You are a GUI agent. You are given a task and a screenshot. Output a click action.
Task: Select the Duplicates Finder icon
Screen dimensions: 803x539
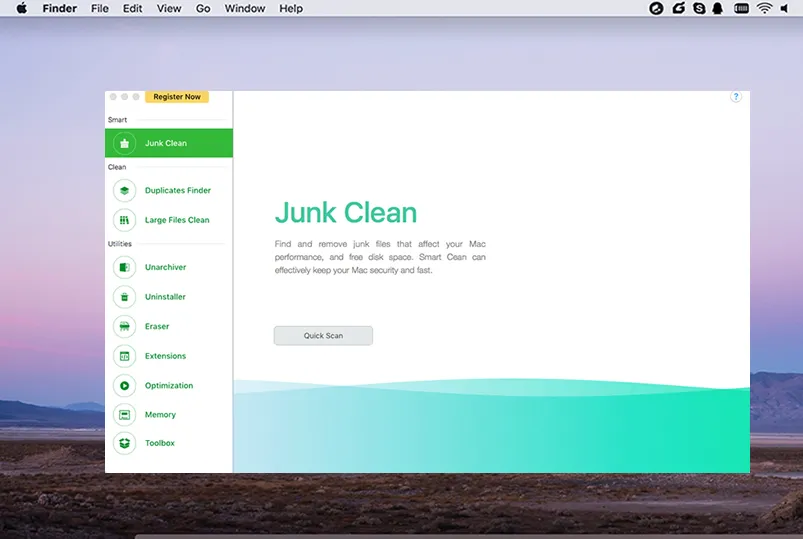point(124,190)
